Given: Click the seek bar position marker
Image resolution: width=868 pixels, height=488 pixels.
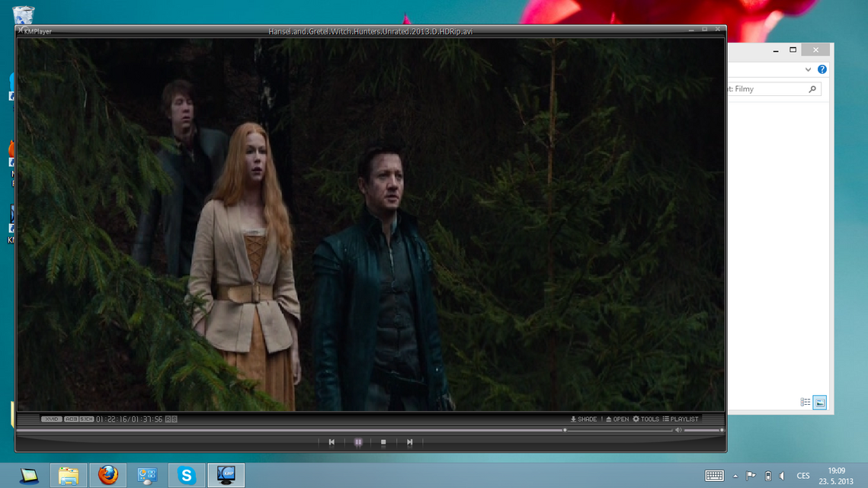Looking at the screenshot, I should coord(565,430).
